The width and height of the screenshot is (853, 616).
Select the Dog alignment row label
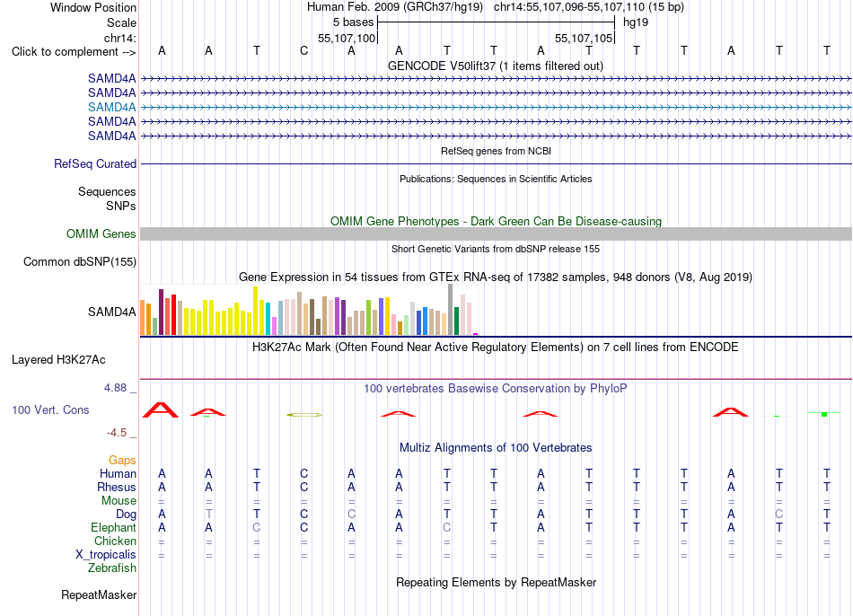126,515
